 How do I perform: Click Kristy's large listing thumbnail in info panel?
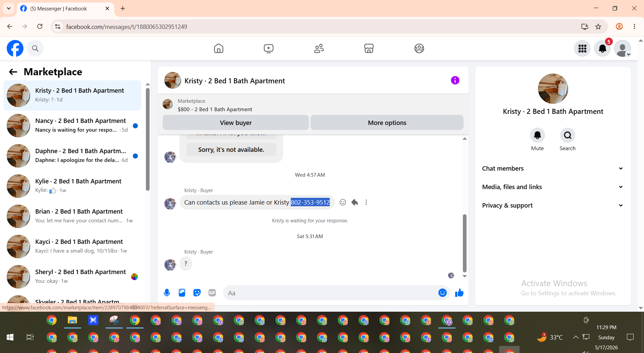click(x=553, y=89)
